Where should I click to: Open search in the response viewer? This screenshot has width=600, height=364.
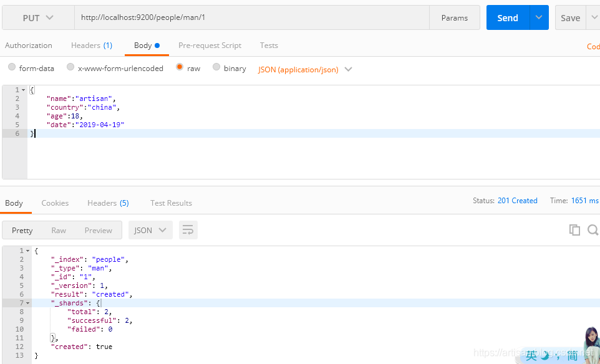click(x=592, y=229)
